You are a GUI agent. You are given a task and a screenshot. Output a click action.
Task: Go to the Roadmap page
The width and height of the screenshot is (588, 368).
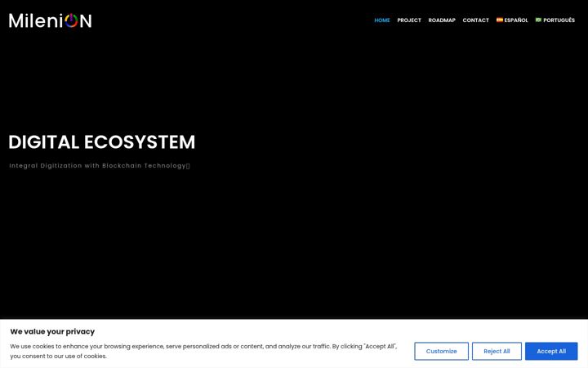click(442, 20)
